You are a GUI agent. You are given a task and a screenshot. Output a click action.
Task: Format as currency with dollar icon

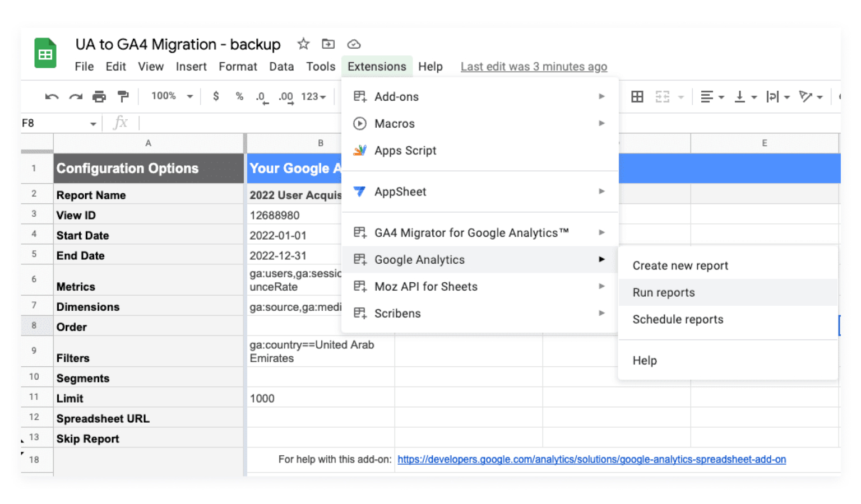[216, 96]
